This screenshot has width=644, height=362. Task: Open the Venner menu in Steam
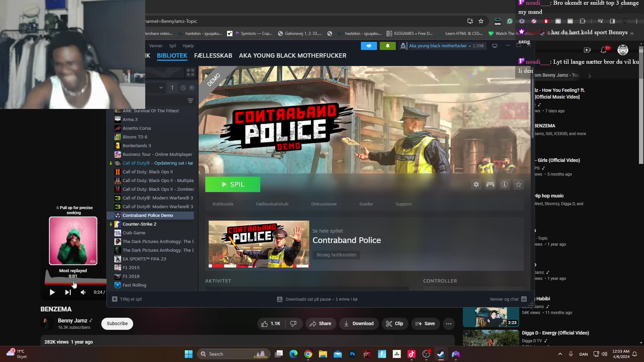click(156, 46)
